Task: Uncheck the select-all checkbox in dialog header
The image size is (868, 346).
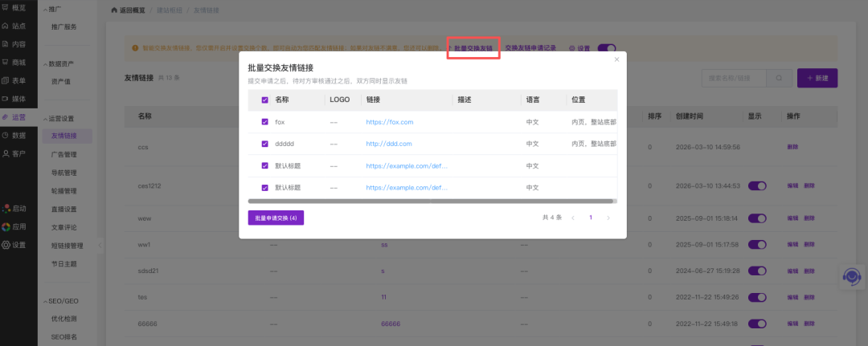Action: click(x=265, y=100)
